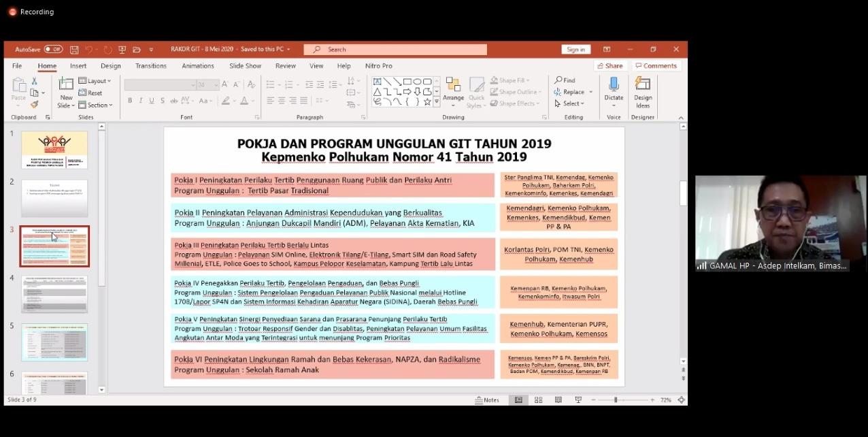Collapse the ribbon with the chevron

(x=681, y=118)
